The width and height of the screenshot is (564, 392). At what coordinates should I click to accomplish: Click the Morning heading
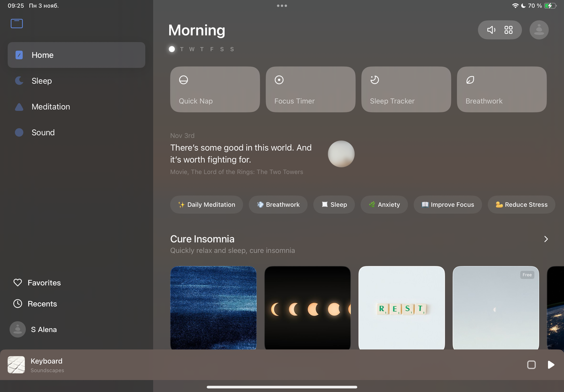pos(196,30)
